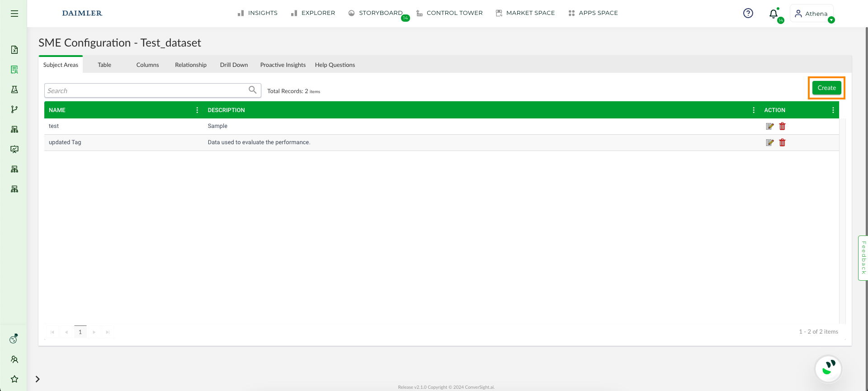Go to first page in pager
The image size is (868, 391).
pyautogui.click(x=52, y=332)
